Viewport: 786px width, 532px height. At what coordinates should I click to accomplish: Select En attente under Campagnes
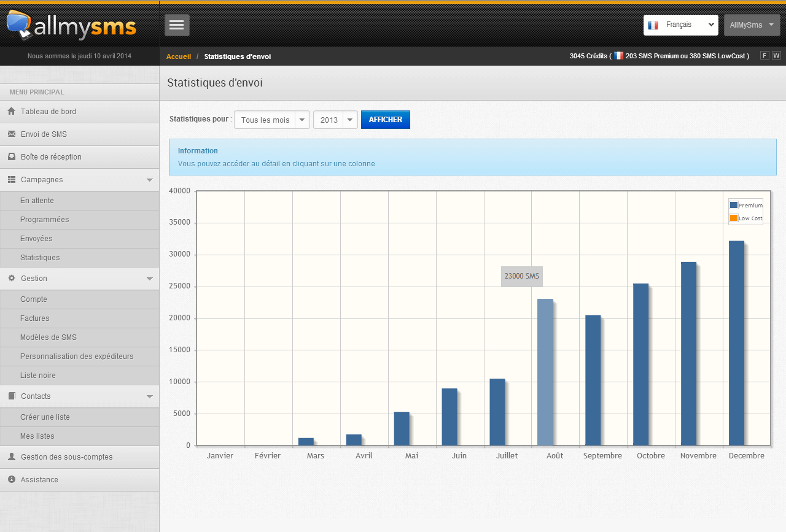pos(79,201)
